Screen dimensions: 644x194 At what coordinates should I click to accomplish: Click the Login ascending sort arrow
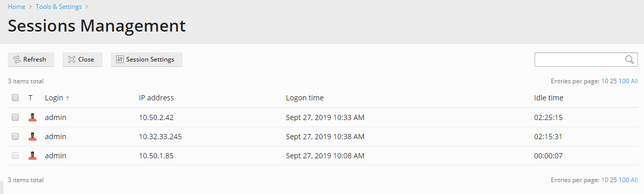68,98
